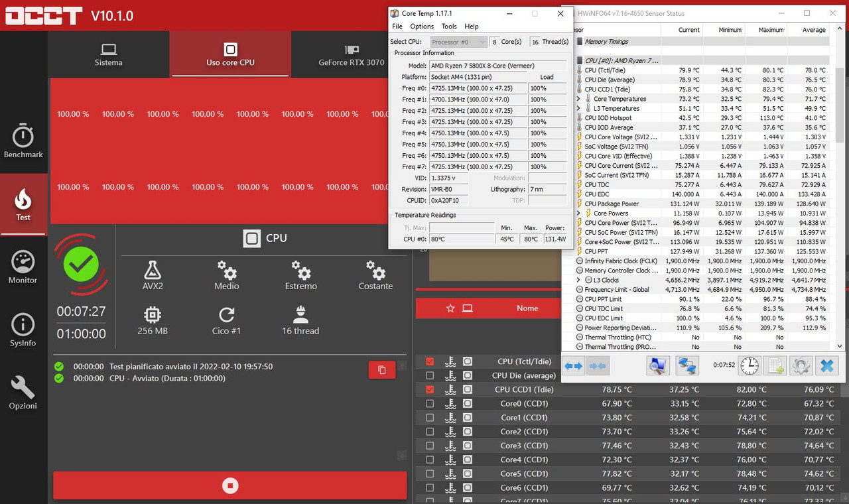849x504 pixels.
Task: Check the Core5 (CCD1) checkbox
Action: point(430,473)
